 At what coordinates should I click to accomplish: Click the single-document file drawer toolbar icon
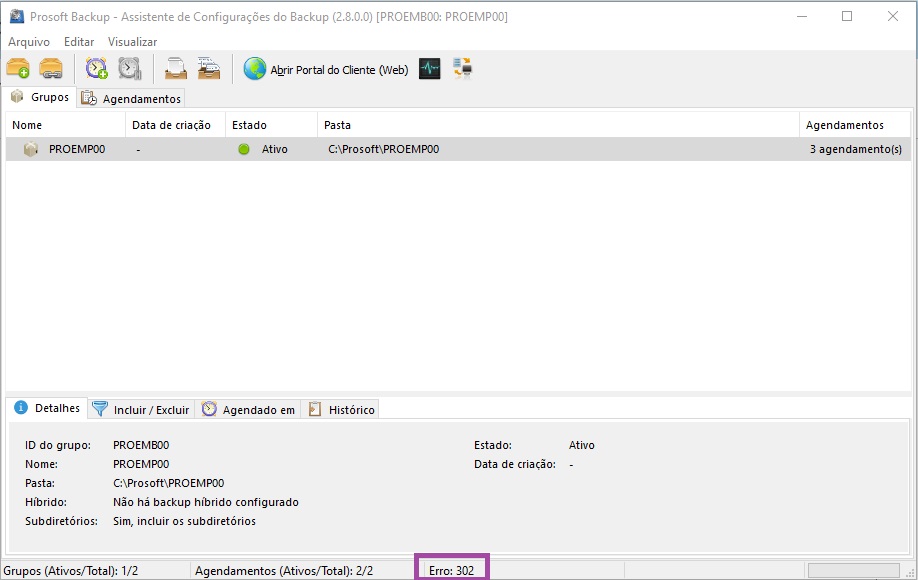tap(176, 68)
